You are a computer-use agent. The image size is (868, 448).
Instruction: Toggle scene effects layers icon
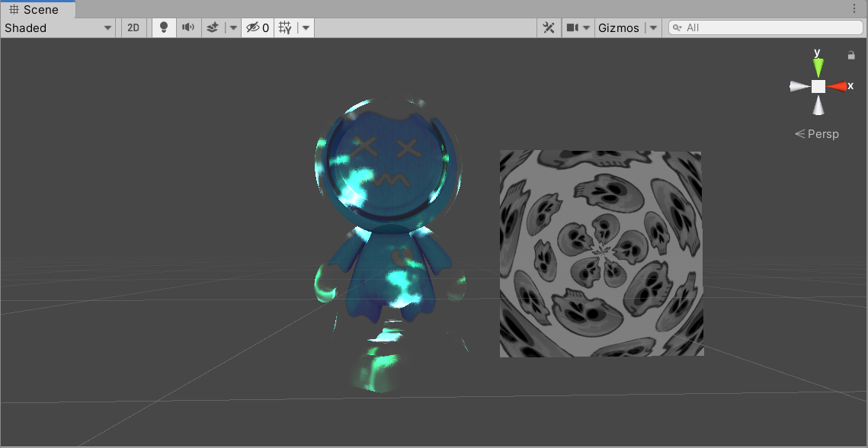coord(213,27)
